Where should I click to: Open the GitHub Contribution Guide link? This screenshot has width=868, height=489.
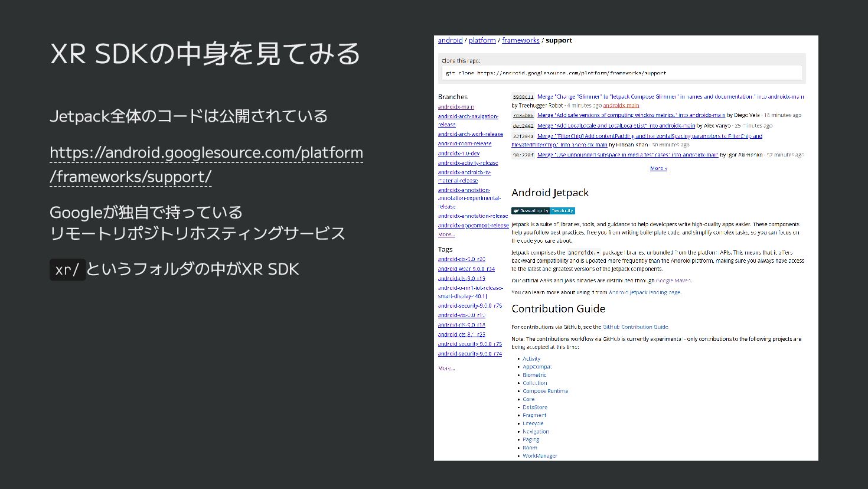click(x=635, y=327)
